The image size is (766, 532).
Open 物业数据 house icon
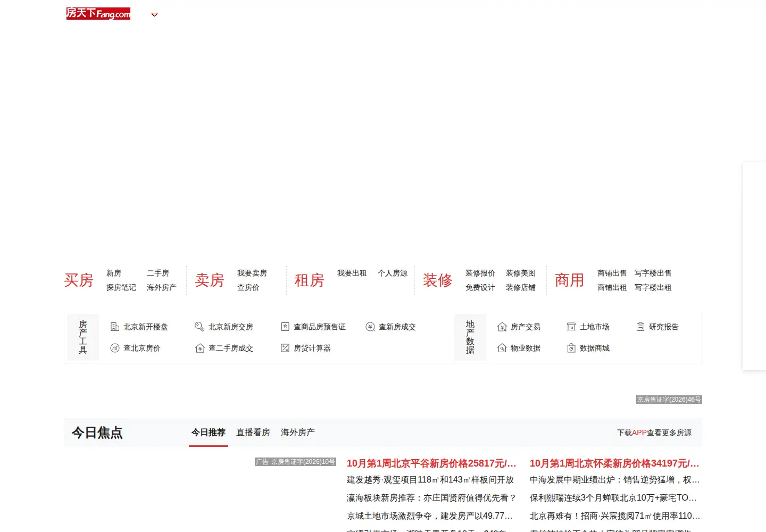pyautogui.click(x=502, y=348)
